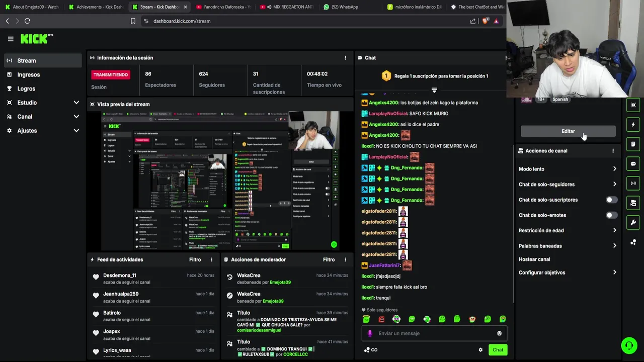Viewport: 644px width, 362px height.
Task: Click the Kick logo
Action: point(36,39)
